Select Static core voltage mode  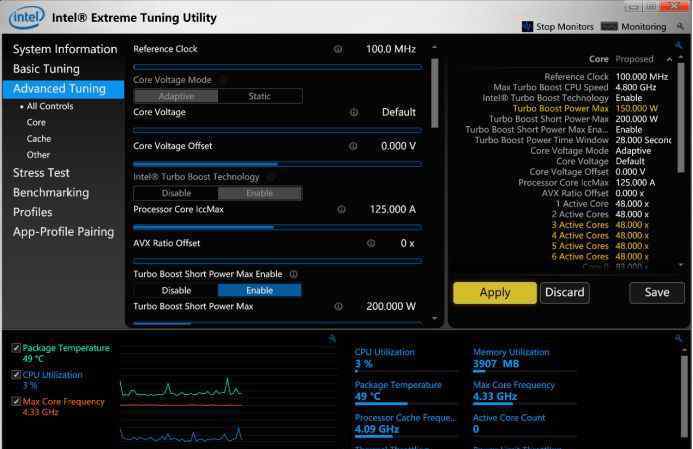(260, 96)
